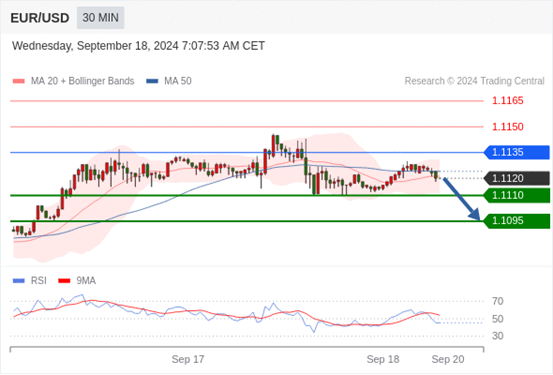The image size is (553, 375).
Task: Click the 1.1150 resistance level label
Action: click(x=508, y=127)
